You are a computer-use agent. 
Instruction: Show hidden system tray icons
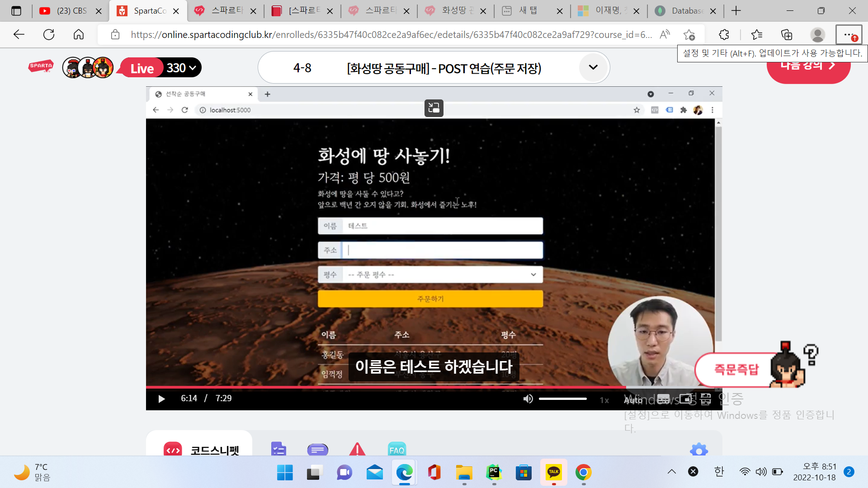click(x=672, y=472)
